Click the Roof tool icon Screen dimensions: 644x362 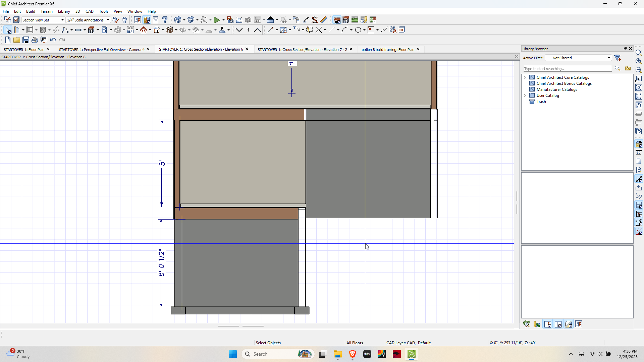pyautogui.click(x=144, y=30)
